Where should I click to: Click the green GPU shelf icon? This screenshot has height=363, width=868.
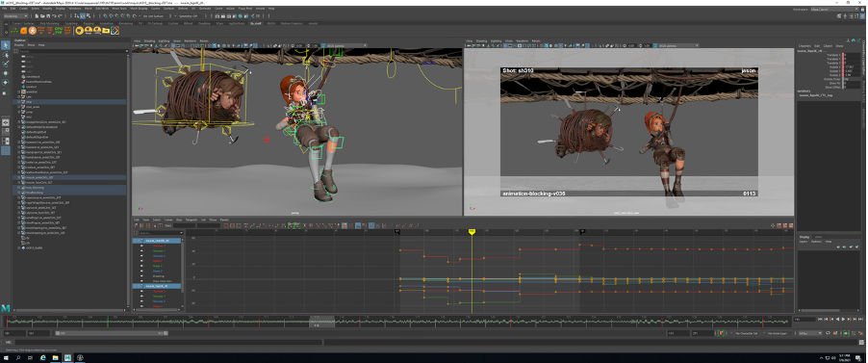pos(59,31)
